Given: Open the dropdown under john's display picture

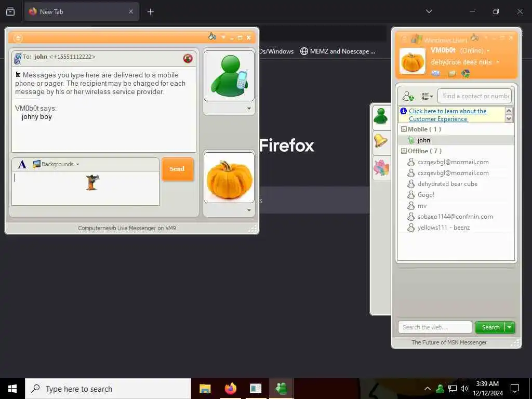Looking at the screenshot, I should click(249, 109).
